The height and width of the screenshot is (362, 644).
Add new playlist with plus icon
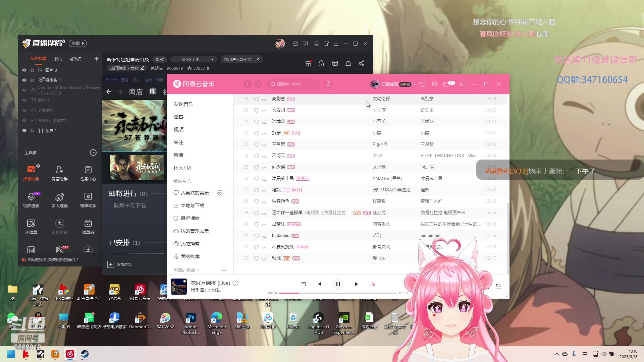(x=224, y=270)
